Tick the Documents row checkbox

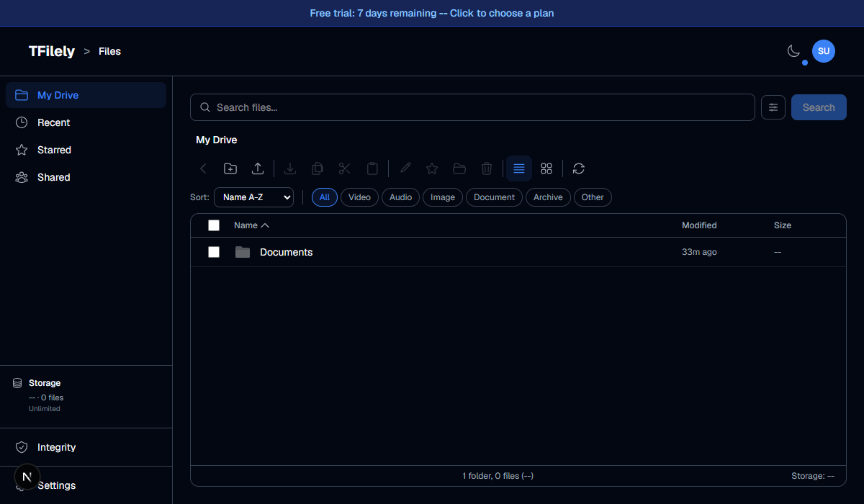[x=214, y=252]
